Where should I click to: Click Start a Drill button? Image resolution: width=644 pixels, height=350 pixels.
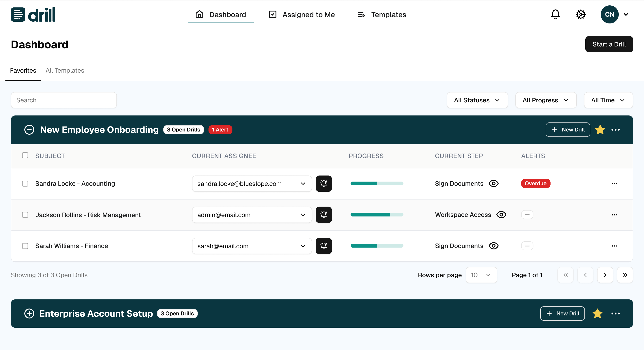609,44
